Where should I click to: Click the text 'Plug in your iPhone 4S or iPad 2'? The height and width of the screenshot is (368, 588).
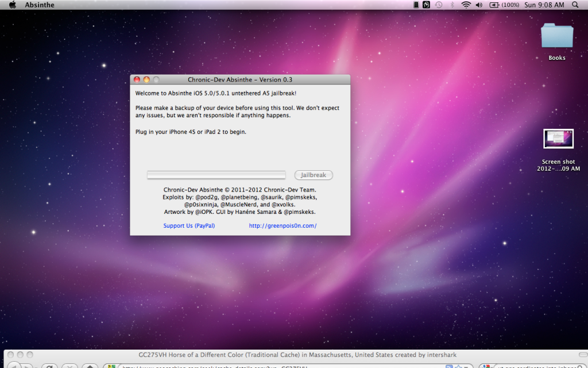(x=191, y=132)
